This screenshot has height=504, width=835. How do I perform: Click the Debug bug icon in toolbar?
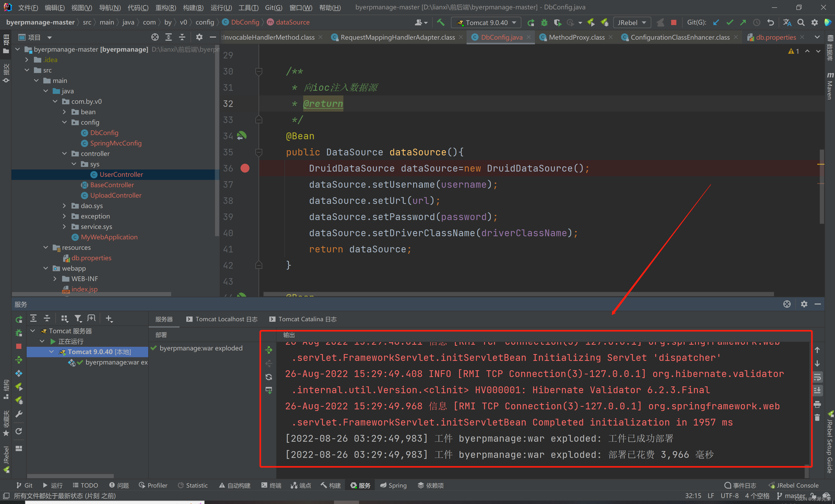(544, 23)
